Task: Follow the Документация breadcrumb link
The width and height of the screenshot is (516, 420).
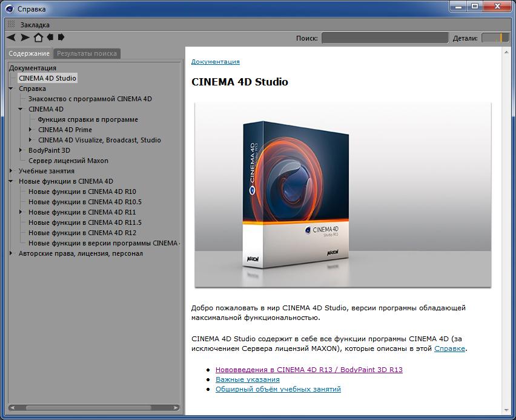Action: [216, 62]
